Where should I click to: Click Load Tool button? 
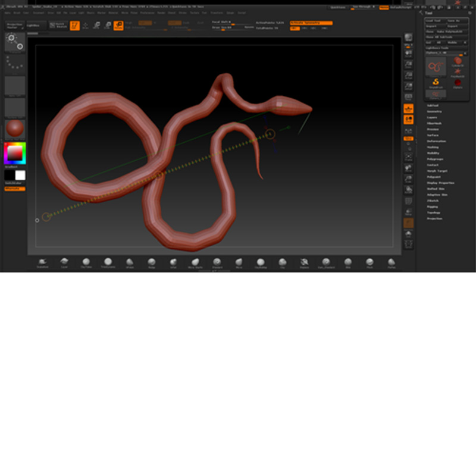pos(436,21)
